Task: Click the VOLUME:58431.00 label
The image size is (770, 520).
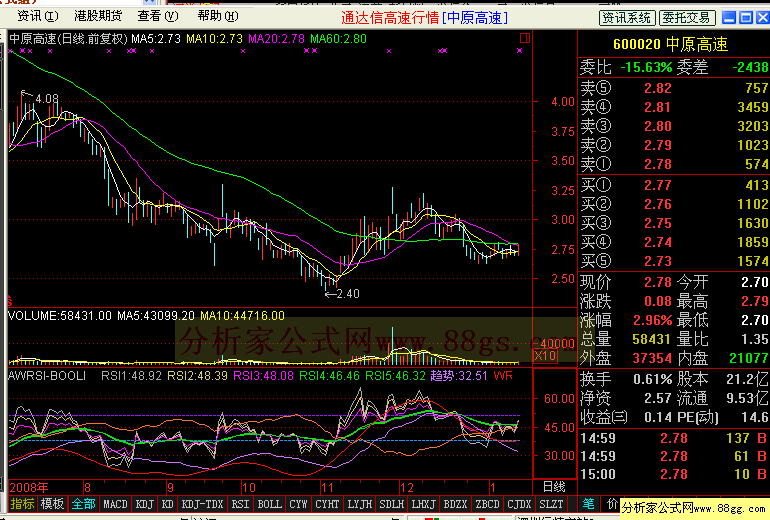Action: (x=60, y=316)
